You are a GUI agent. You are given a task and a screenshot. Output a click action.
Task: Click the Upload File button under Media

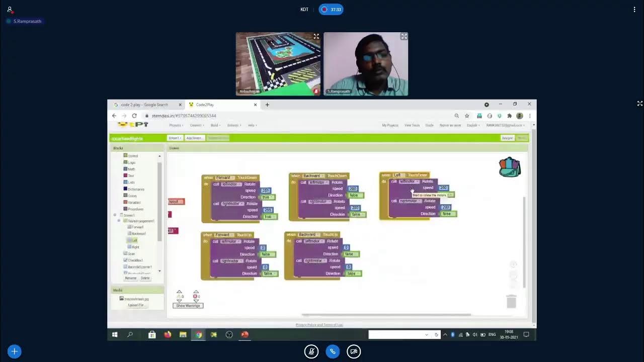tap(136, 305)
